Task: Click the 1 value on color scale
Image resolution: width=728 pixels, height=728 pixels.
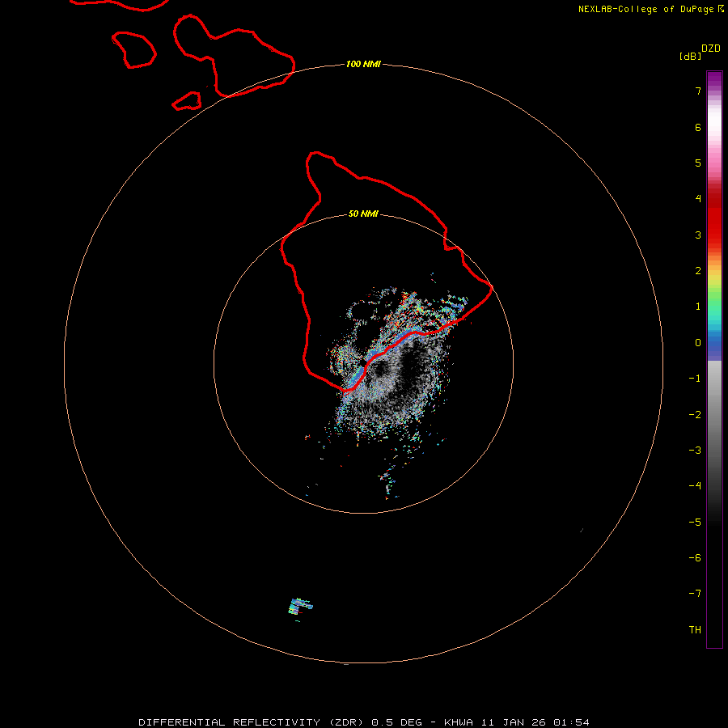Action: tap(698, 307)
